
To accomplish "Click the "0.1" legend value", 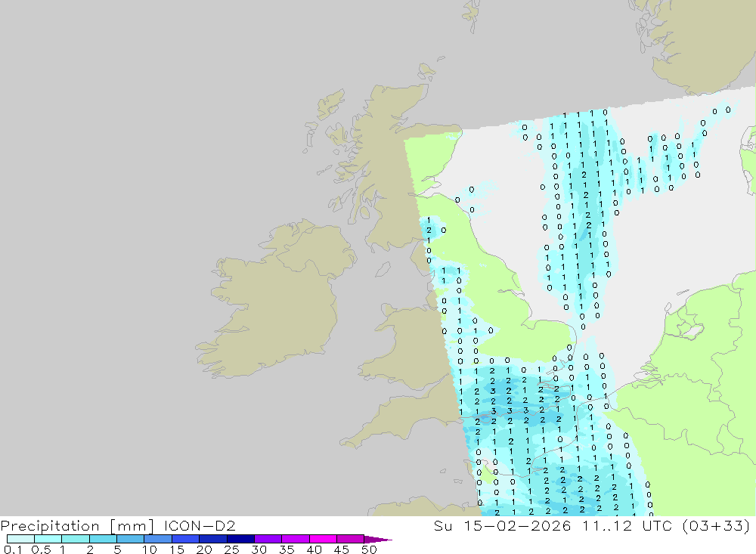I will [x=13, y=549].
